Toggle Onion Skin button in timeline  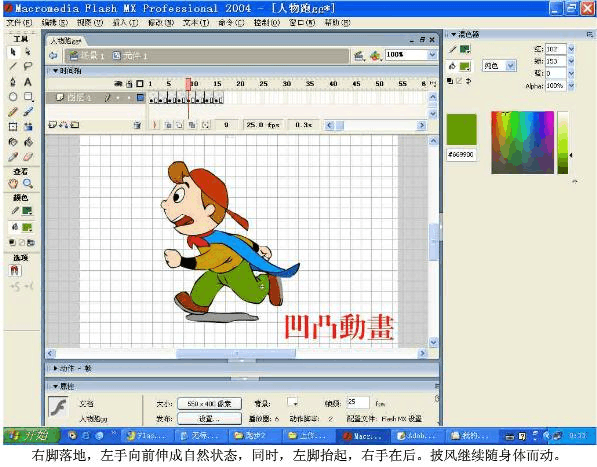click(168, 125)
